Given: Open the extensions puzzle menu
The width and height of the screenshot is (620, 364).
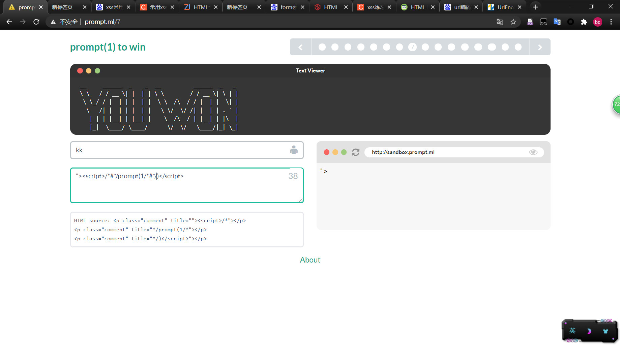Looking at the screenshot, I should [x=584, y=22].
